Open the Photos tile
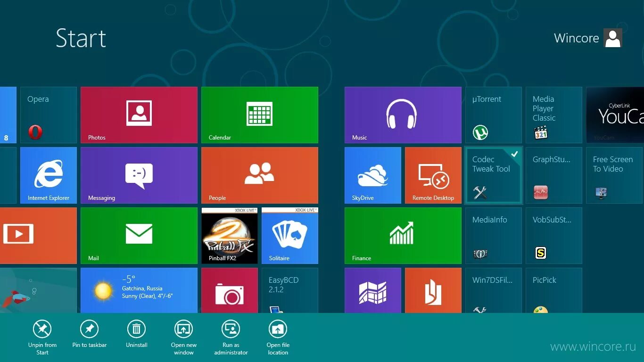 tap(139, 115)
